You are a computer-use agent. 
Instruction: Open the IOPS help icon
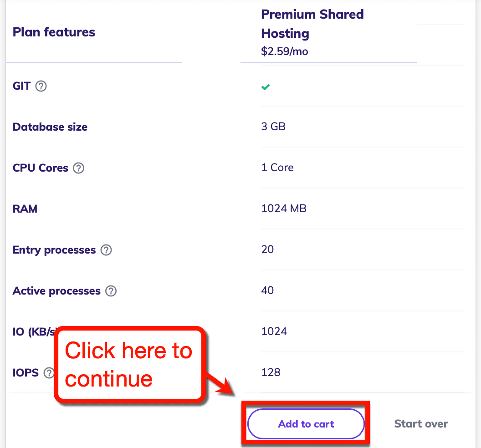click(x=49, y=372)
